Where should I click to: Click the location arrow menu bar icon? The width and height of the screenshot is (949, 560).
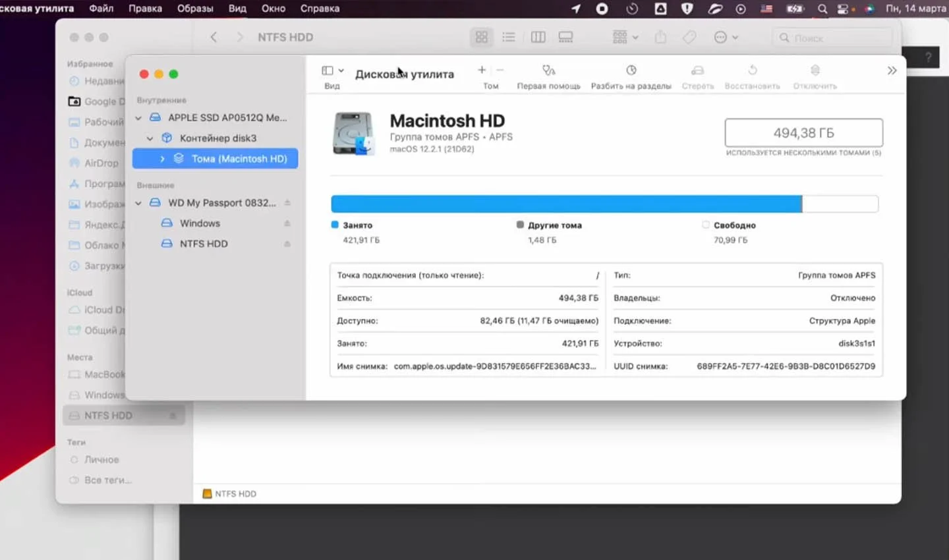[x=576, y=9]
